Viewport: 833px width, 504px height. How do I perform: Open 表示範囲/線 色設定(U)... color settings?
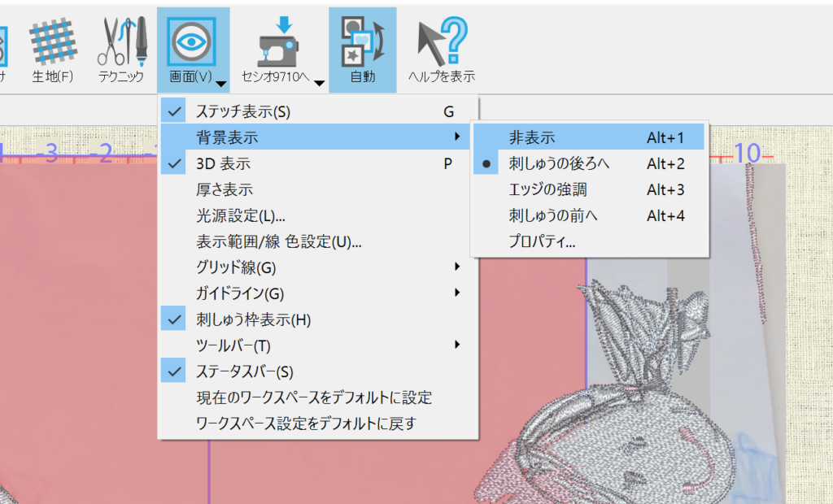[x=279, y=241]
